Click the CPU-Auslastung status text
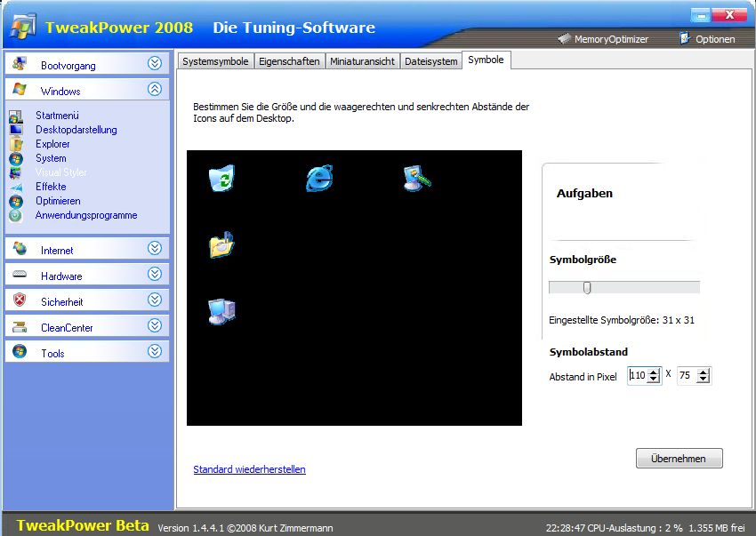The image size is (756, 536). (635, 528)
